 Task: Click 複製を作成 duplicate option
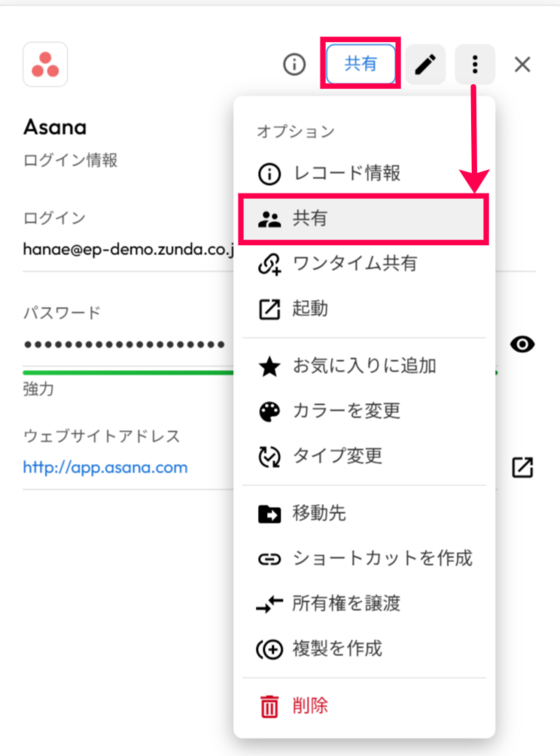click(337, 648)
